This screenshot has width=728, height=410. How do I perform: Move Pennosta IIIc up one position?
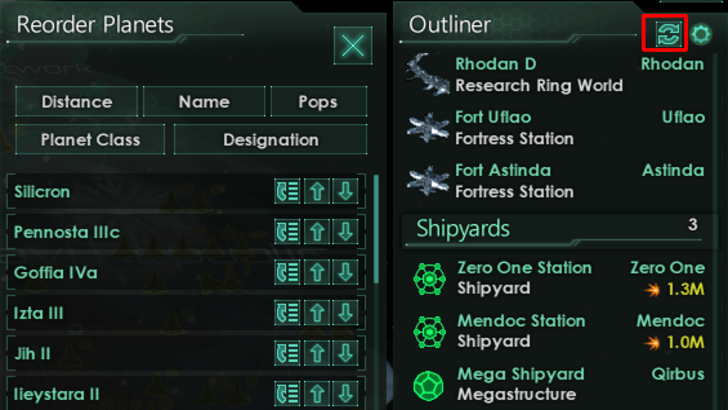point(317,232)
